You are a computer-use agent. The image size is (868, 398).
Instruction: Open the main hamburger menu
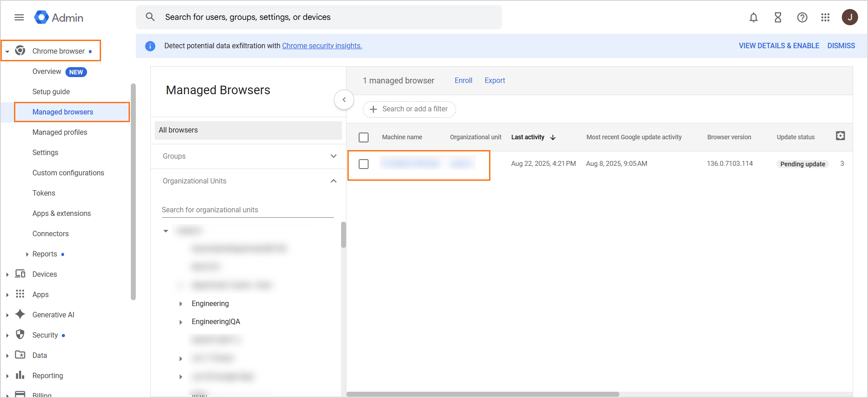(19, 18)
